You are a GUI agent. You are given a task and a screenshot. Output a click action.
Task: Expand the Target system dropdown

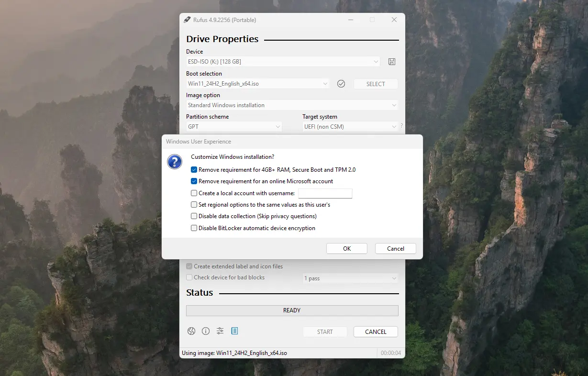[x=350, y=127]
